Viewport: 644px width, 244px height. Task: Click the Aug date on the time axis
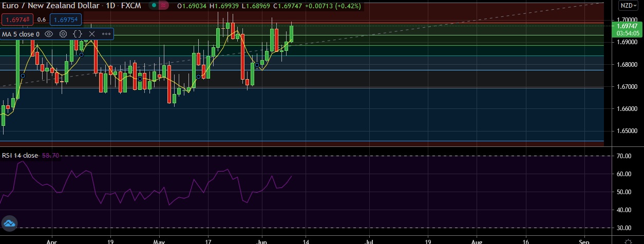pos(477,240)
